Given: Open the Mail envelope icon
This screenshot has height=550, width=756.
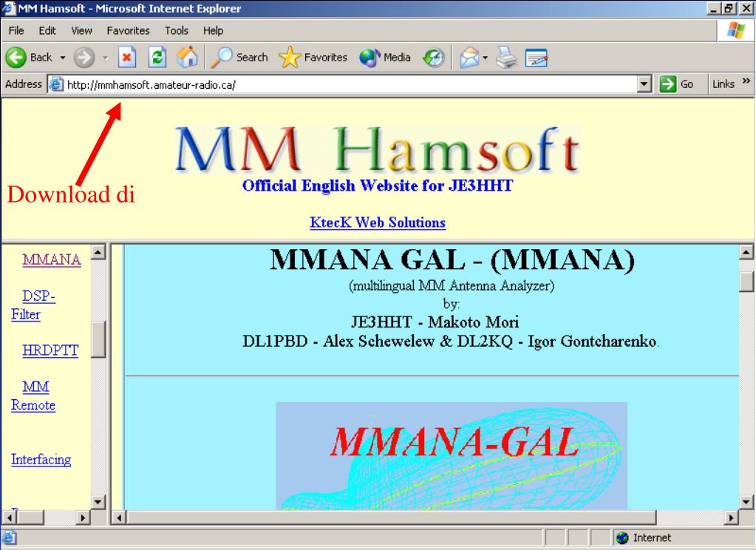Looking at the screenshot, I should pyautogui.click(x=469, y=58).
